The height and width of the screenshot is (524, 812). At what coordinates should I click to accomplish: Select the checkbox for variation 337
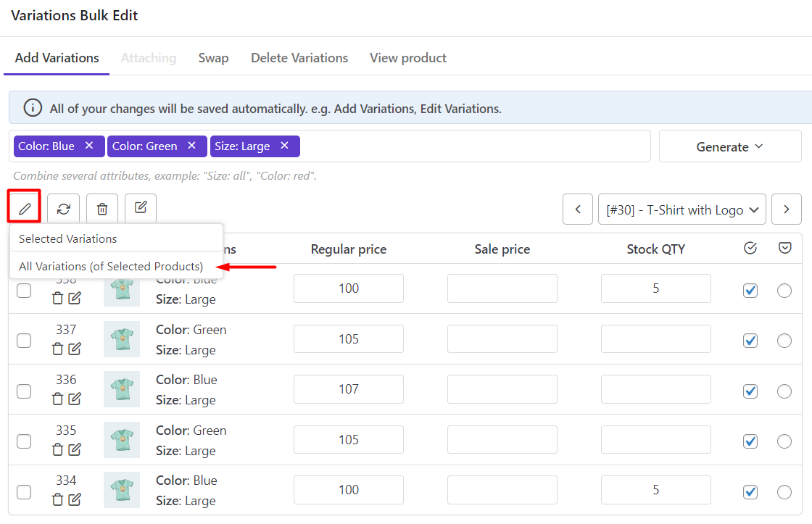[24, 340]
